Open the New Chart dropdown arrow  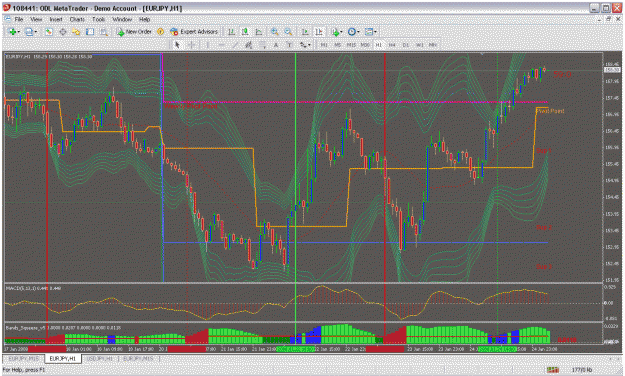pyautogui.click(x=19, y=32)
